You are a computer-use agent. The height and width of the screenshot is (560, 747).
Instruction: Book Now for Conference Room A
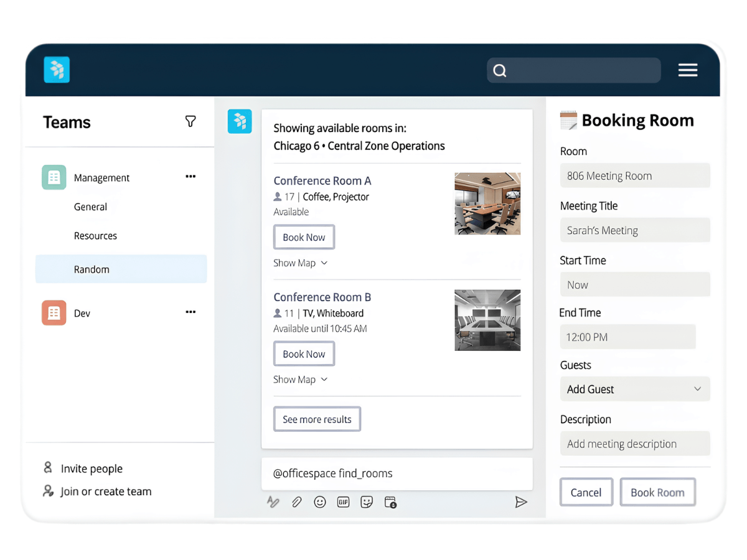coord(304,237)
